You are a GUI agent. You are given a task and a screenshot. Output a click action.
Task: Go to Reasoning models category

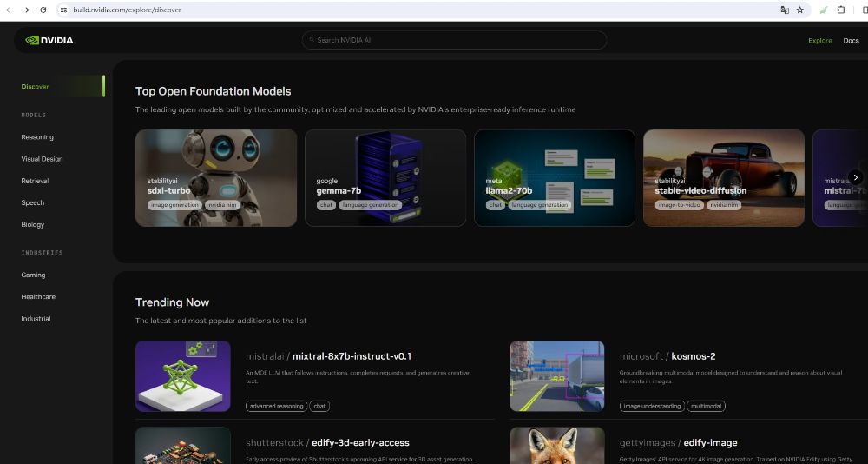click(37, 137)
